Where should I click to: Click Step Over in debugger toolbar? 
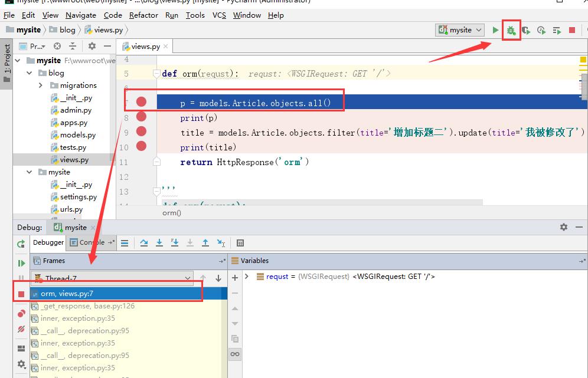[x=143, y=243]
